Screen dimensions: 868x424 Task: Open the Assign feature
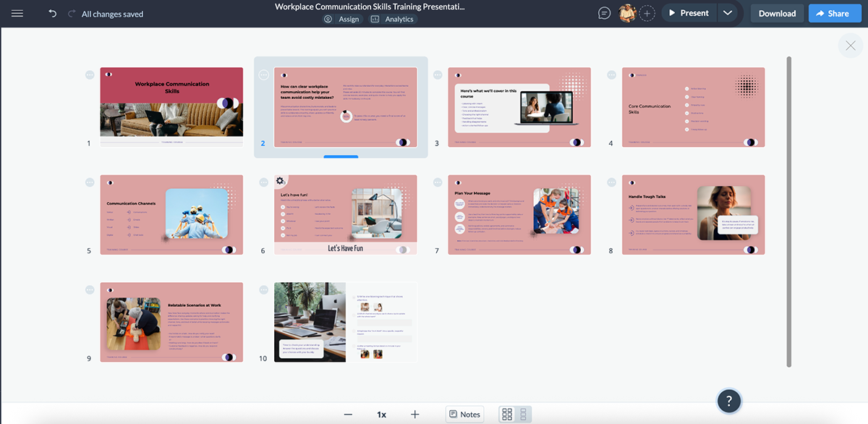point(341,19)
